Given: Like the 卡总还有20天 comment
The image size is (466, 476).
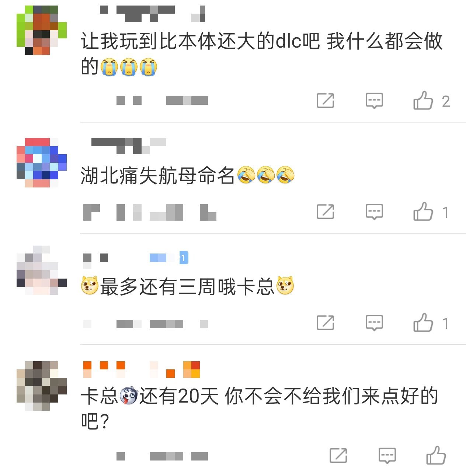Looking at the screenshot, I should pos(436,455).
